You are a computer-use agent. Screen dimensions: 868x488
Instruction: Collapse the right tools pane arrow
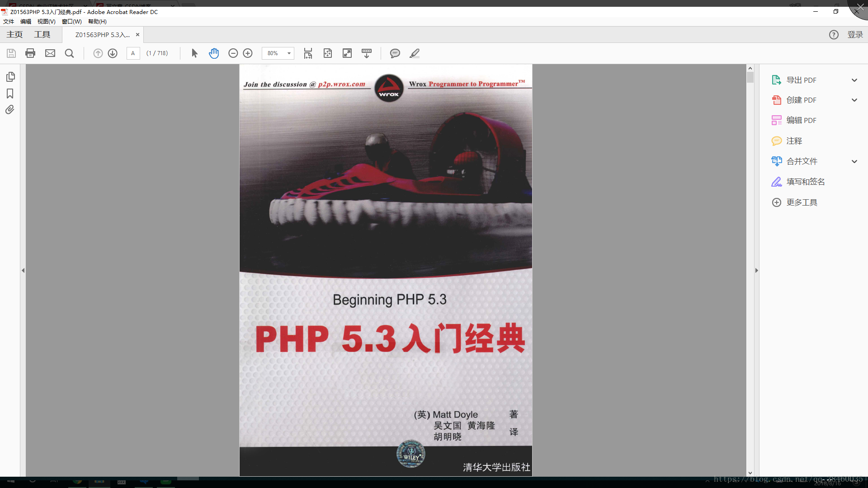(756, 271)
